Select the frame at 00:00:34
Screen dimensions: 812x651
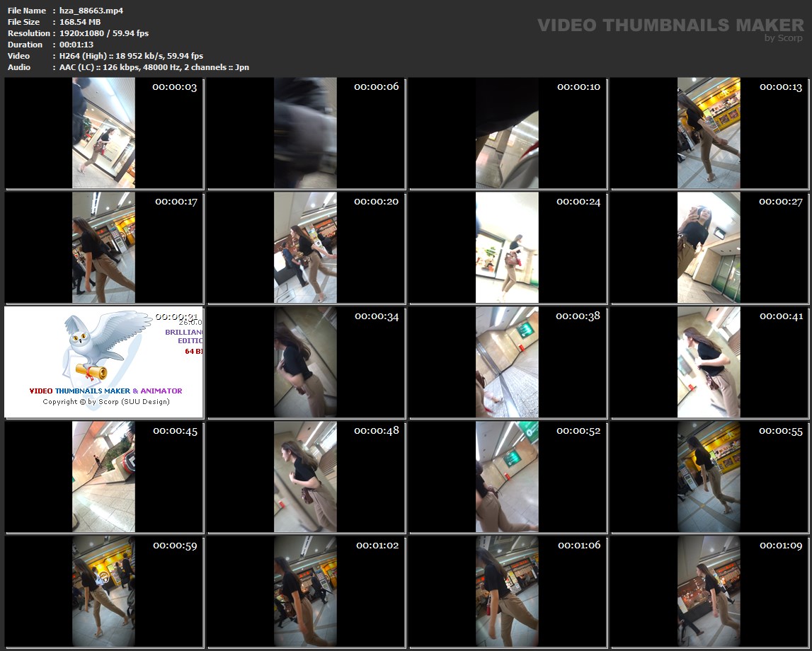[305, 362]
